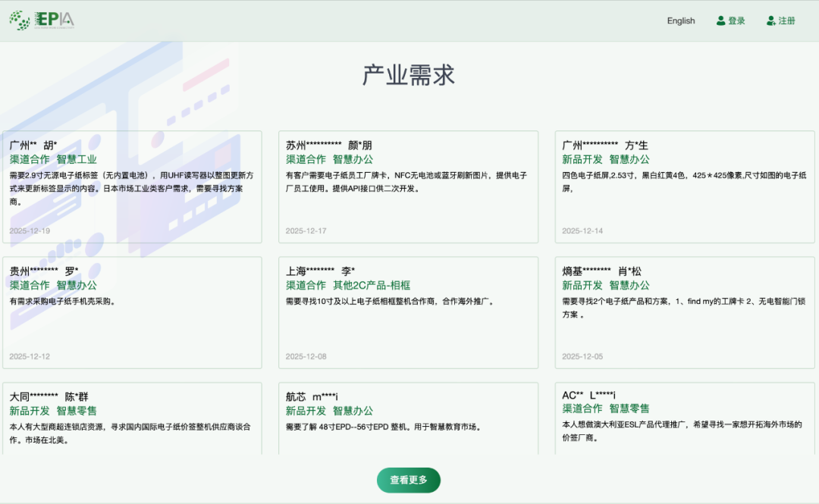819x504 pixels.
Task: Open the demand card from 苏州 颜*朋
Action: [x=409, y=184]
